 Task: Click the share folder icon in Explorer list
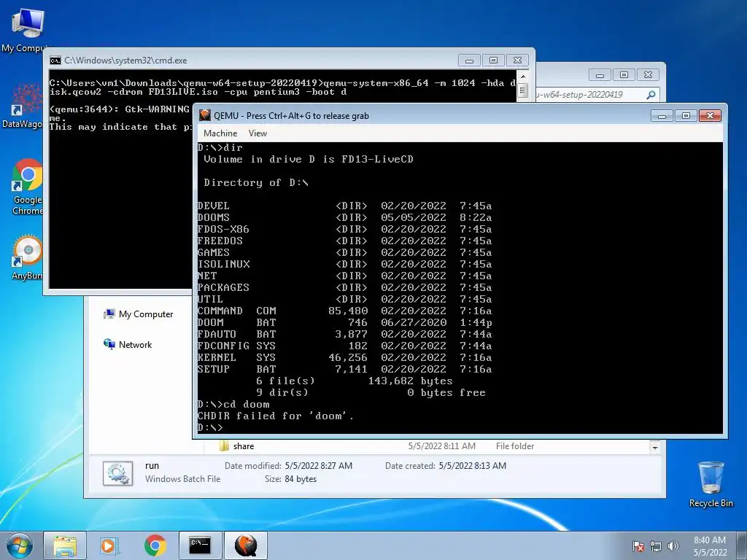click(224, 446)
